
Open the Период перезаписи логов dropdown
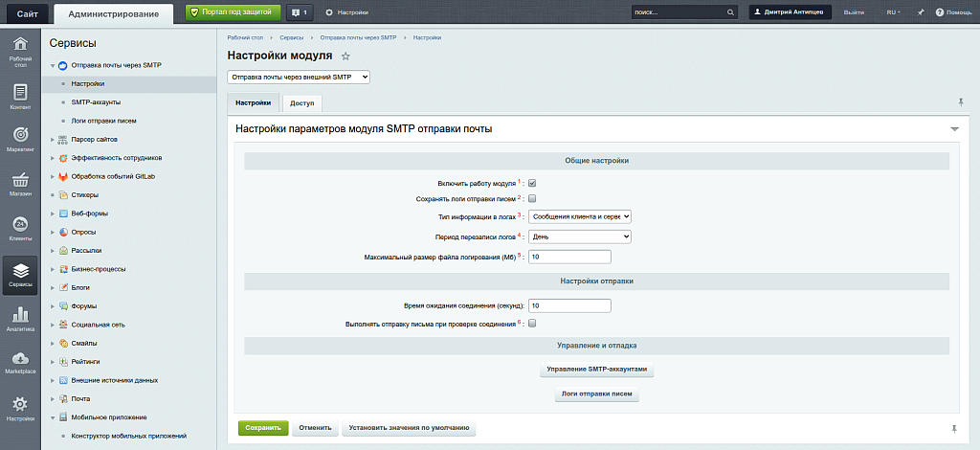580,236
